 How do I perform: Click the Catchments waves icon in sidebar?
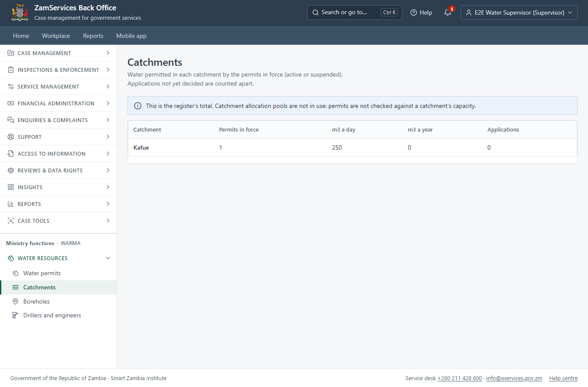[15, 287]
